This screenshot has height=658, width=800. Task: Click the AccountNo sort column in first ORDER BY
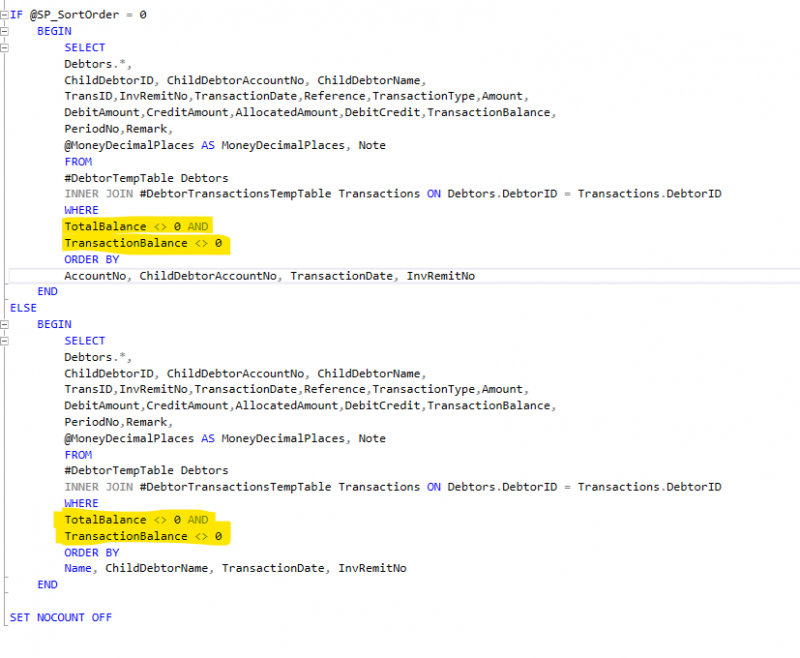[x=95, y=275]
